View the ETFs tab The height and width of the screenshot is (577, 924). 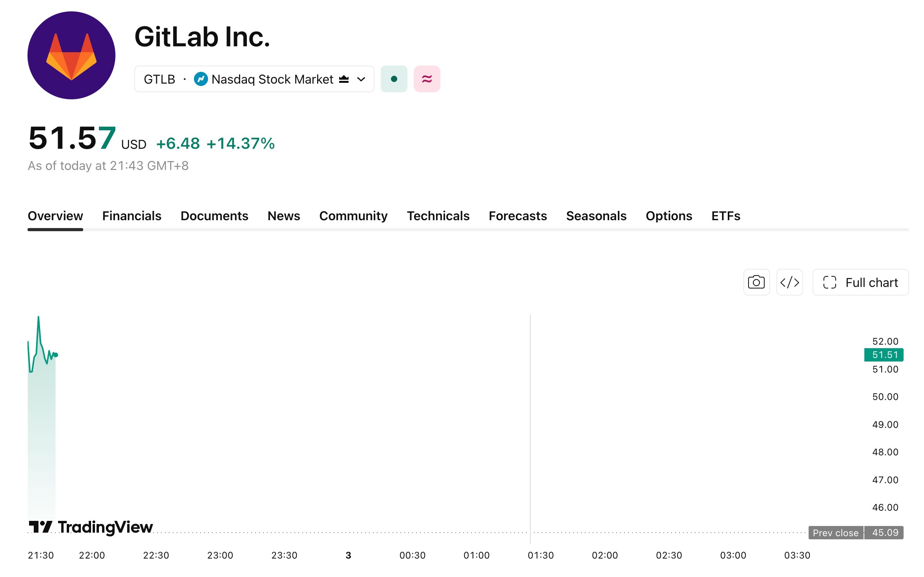click(x=725, y=216)
